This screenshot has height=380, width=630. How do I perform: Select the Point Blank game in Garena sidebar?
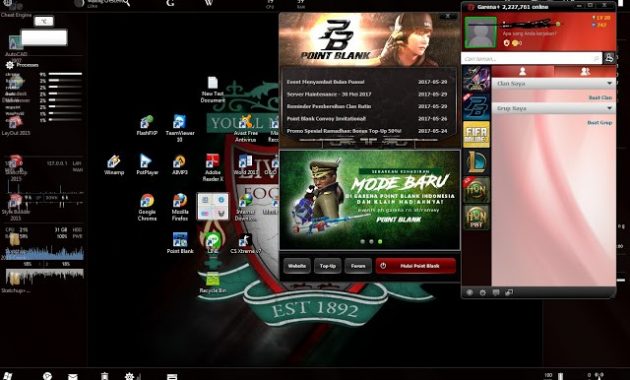coord(476,106)
